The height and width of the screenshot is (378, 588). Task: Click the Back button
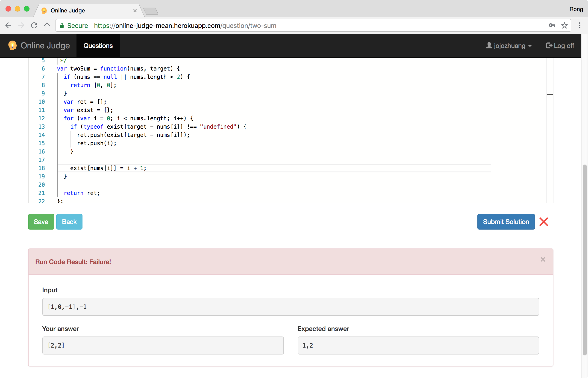pos(69,222)
